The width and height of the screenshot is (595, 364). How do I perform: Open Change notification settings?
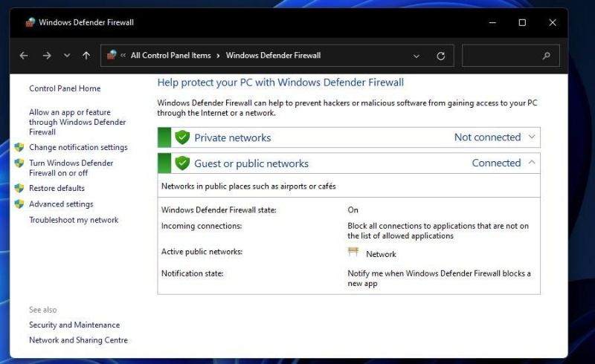[78, 147]
